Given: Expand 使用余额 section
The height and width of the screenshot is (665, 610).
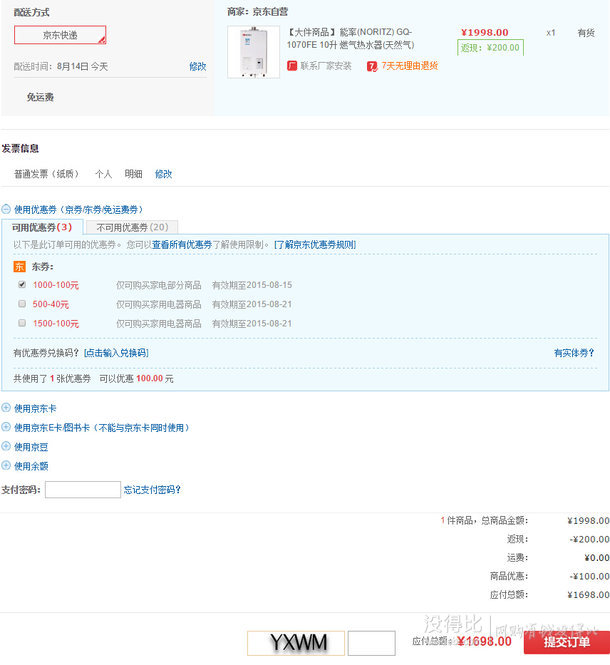Looking at the screenshot, I should point(6,466).
